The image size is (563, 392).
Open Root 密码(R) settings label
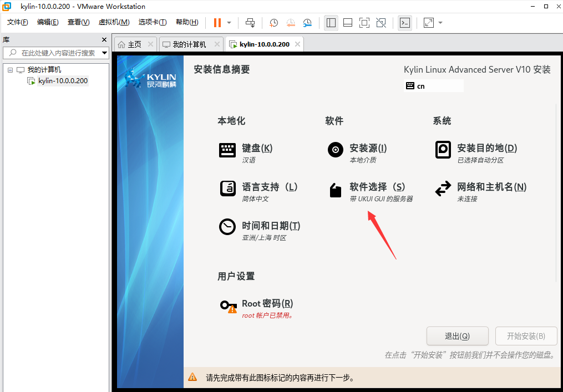tap(267, 303)
